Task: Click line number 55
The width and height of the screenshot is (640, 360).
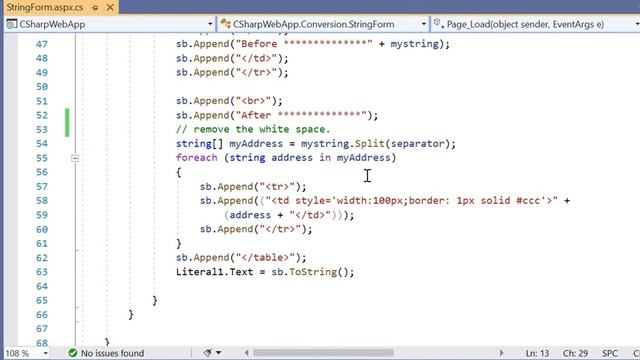Action: (42, 158)
